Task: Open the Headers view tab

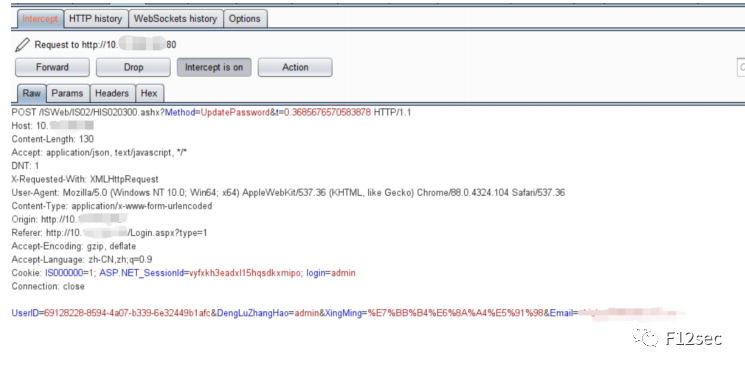Action: [x=112, y=94]
